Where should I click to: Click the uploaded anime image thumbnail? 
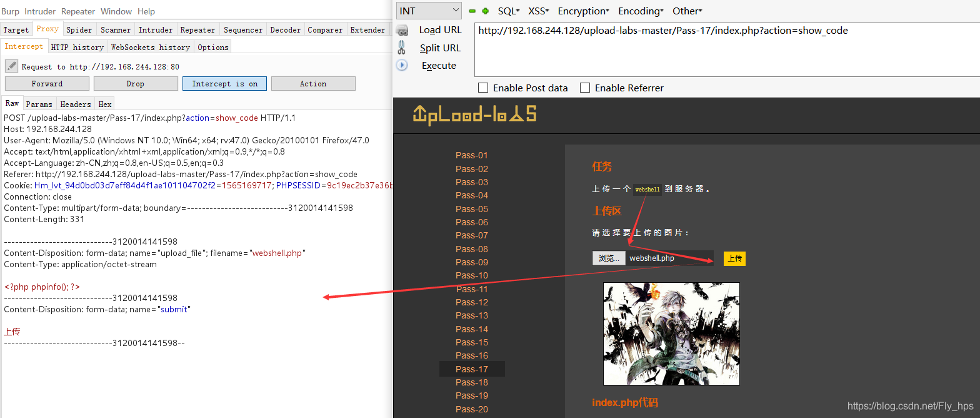tap(671, 334)
